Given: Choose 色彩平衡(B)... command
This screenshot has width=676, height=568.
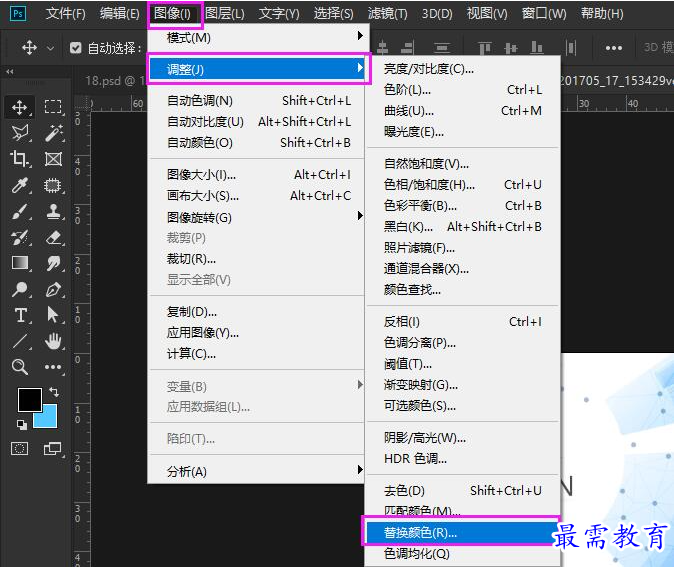Looking at the screenshot, I should tap(462, 206).
